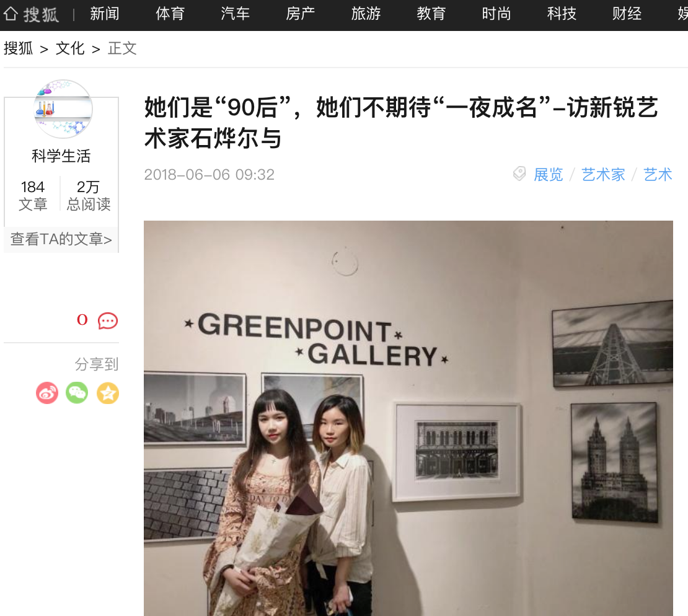The width and height of the screenshot is (688, 616).
Task: Click the 科学生活 author name
Action: tap(61, 156)
